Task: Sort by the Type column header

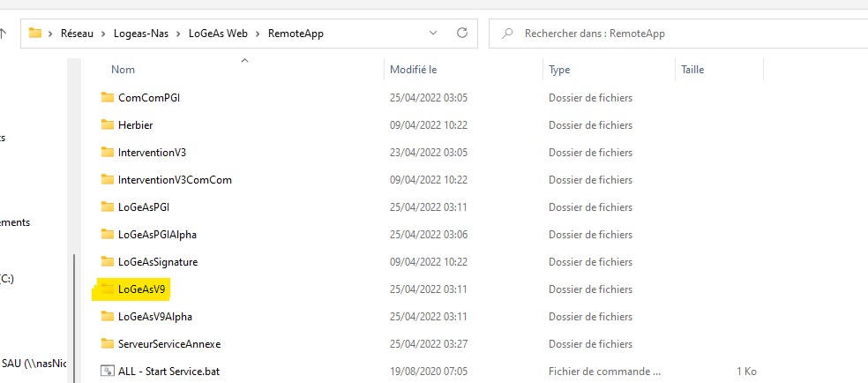Action: tap(559, 70)
